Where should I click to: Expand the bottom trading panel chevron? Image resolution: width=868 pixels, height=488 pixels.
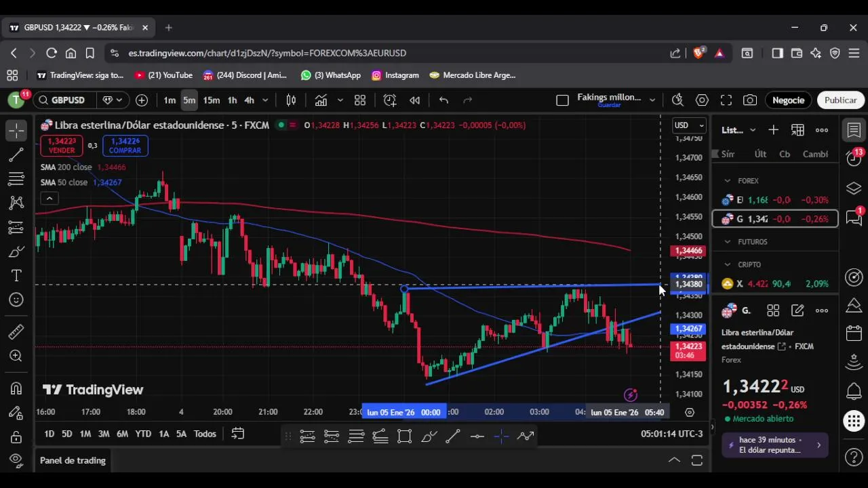click(x=674, y=460)
